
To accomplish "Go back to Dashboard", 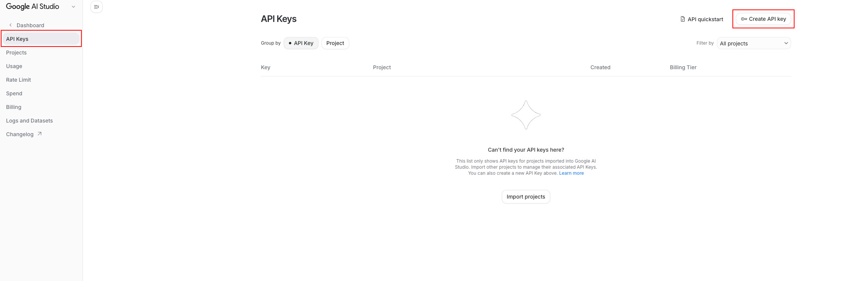I will pyautogui.click(x=30, y=25).
